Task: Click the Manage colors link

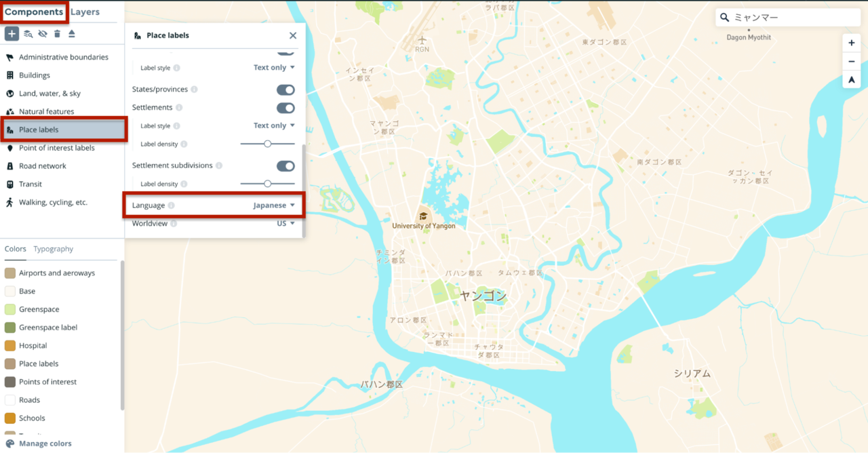Action: click(45, 444)
